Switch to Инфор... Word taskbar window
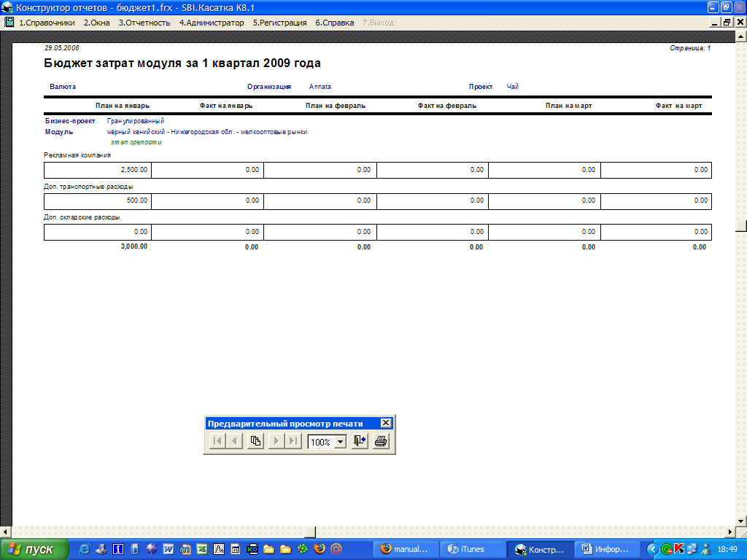 (606, 549)
